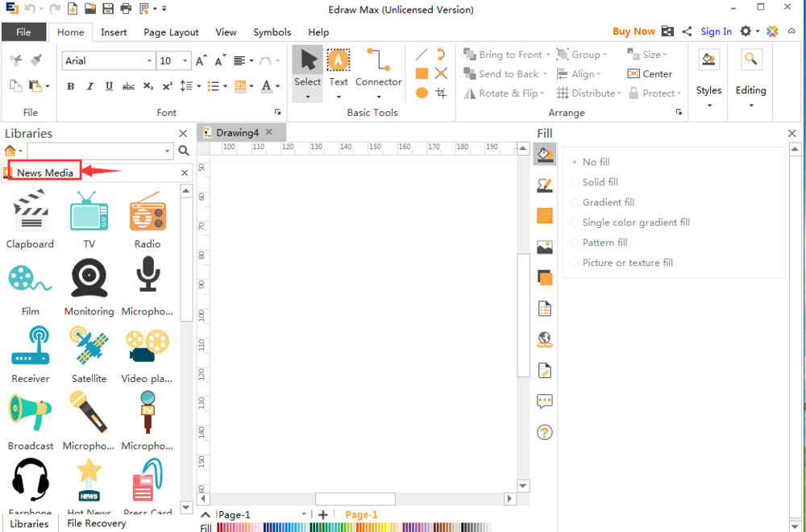
Task: Expand the font size dropdown
Action: [185, 61]
